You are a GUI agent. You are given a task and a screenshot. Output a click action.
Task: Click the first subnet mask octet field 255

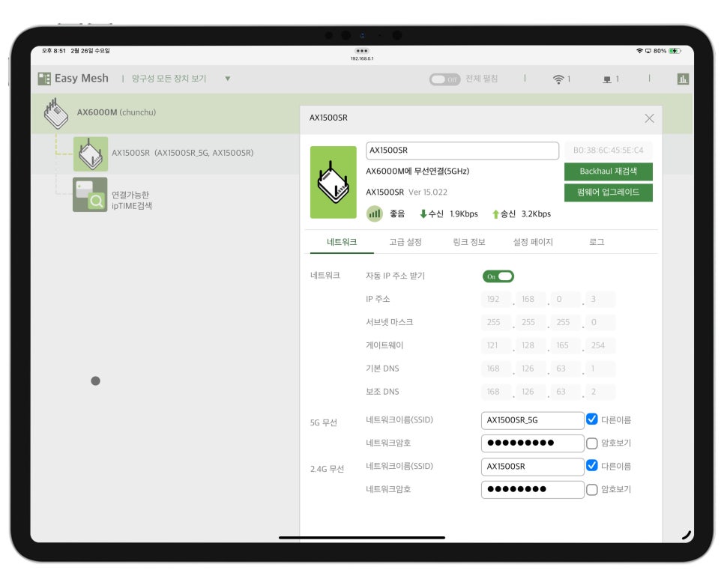tap(496, 322)
